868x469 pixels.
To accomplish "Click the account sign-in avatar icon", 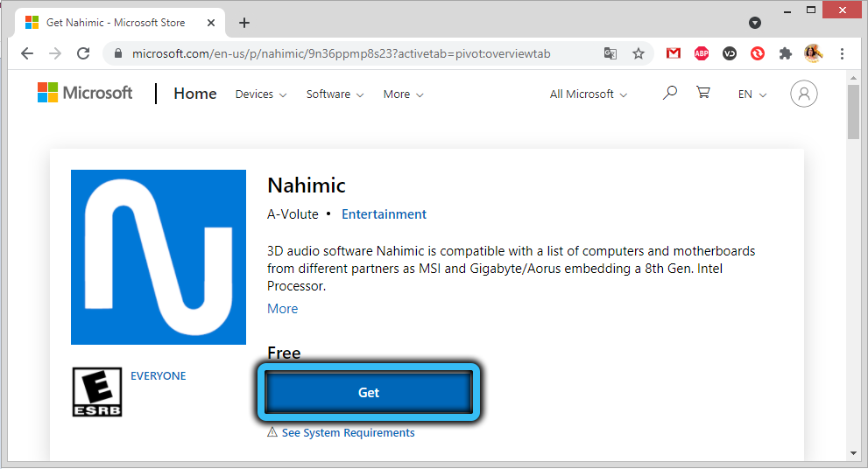I will point(803,94).
